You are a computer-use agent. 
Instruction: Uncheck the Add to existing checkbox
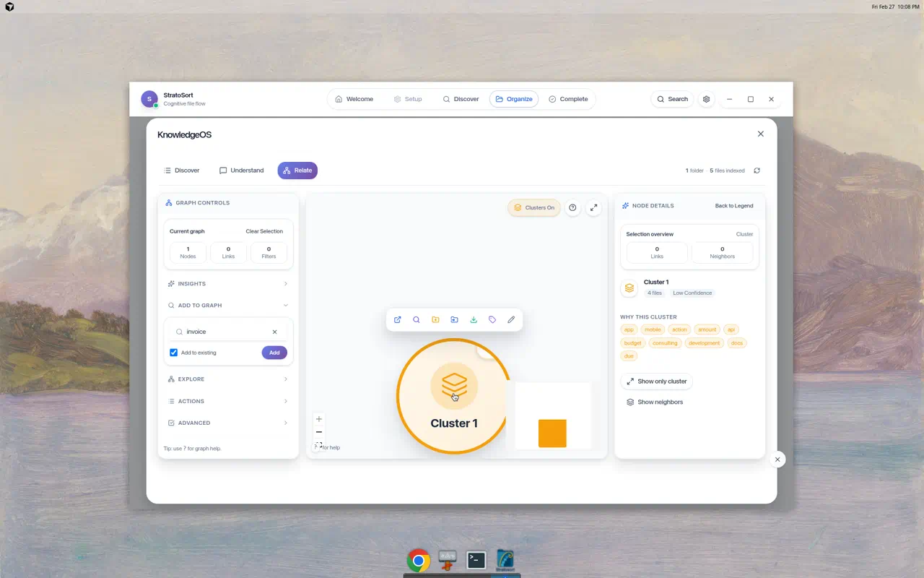174,353
